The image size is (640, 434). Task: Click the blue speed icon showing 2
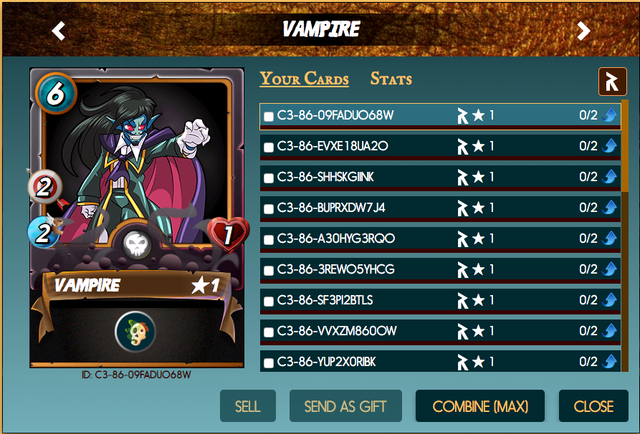pos(43,233)
